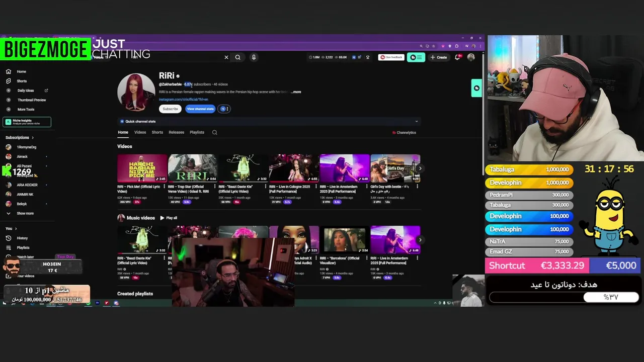Open Trap Star video thumbnail

coord(193,168)
